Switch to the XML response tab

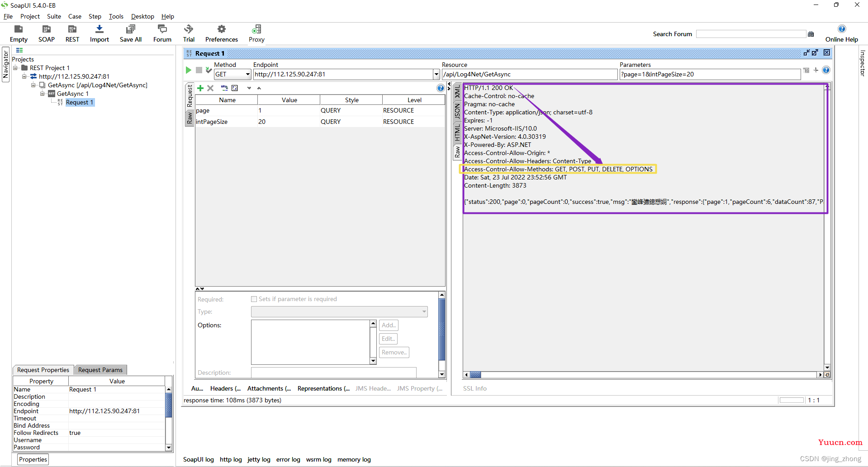(457, 92)
